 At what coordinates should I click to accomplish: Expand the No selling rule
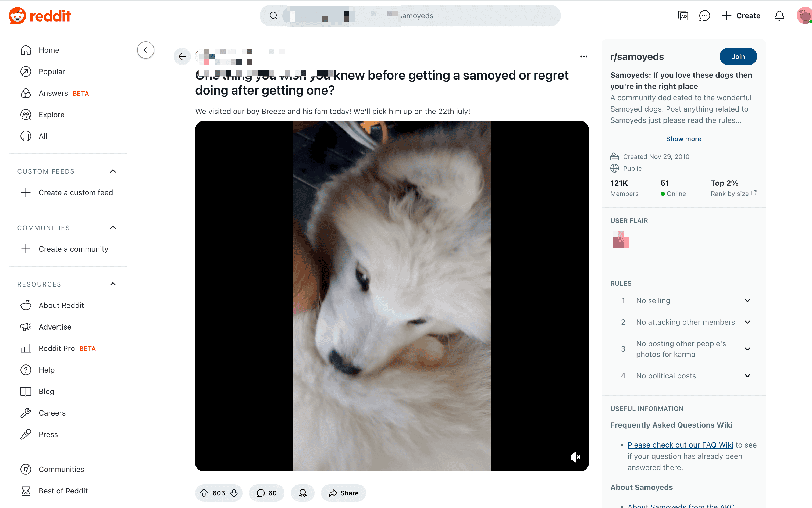point(747,300)
